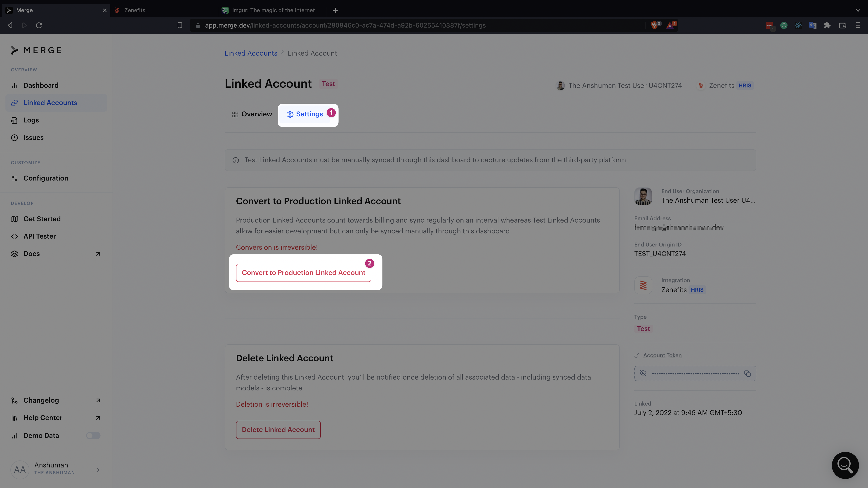This screenshot has width=868, height=488.
Task: Reveal the hidden account token with the eye icon
Action: point(643,373)
